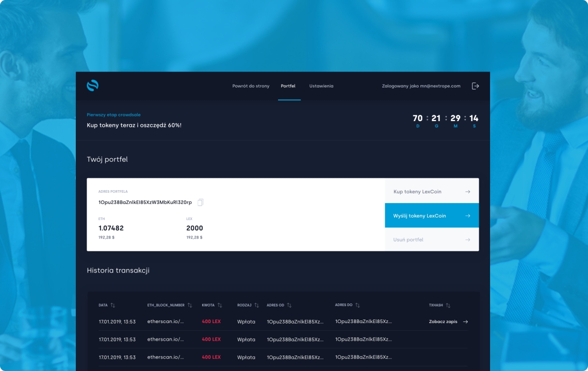Click third row etherscan.io link
This screenshot has width=588, height=371.
pos(166,357)
